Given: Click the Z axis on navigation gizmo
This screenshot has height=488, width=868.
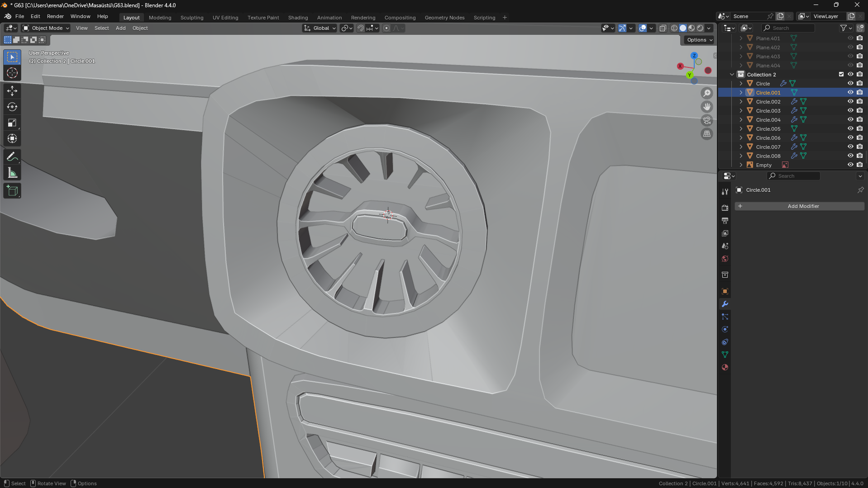Looking at the screenshot, I should [x=694, y=56].
